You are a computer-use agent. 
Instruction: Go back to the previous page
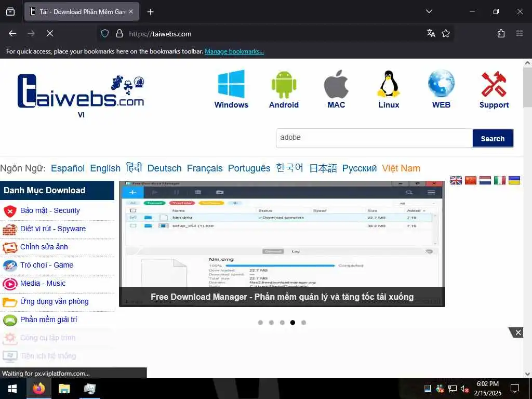[x=12, y=33]
